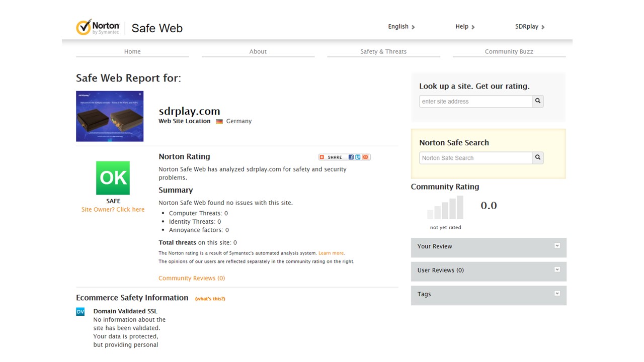Click the 0.0 community rating value

pyautogui.click(x=489, y=206)
